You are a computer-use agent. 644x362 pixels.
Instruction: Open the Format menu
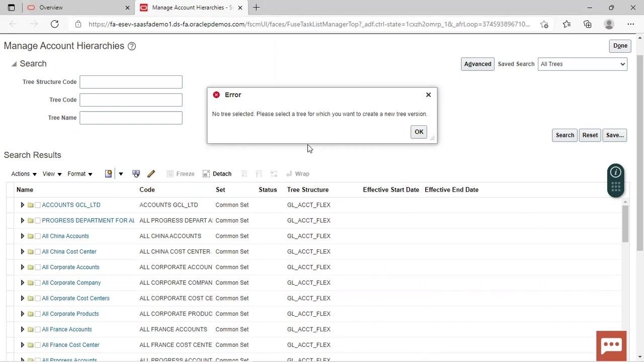80,174
